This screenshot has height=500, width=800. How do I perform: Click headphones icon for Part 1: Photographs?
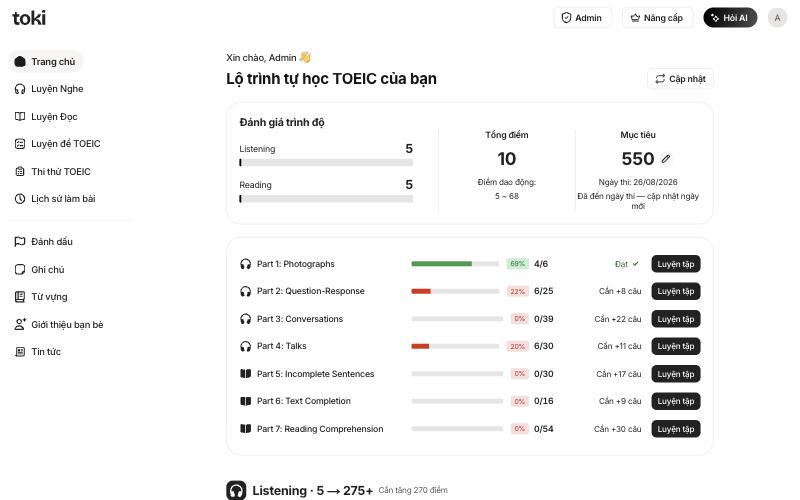(245, 264)
